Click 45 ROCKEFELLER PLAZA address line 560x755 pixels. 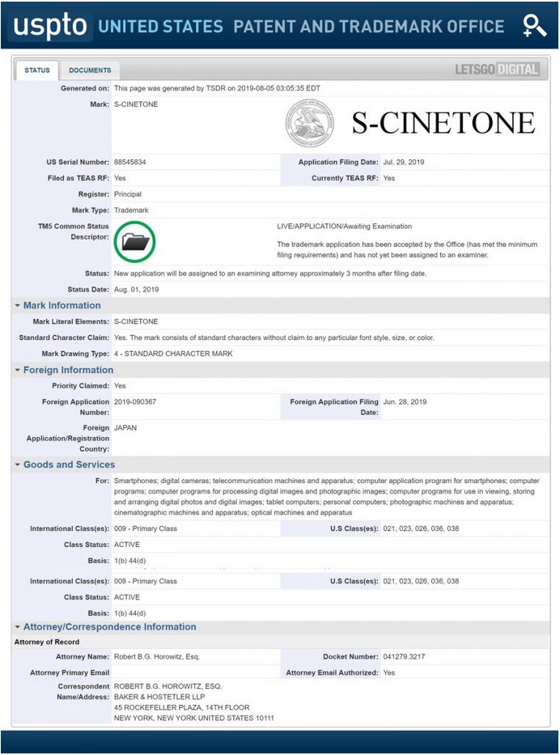[x=181, y=707]
